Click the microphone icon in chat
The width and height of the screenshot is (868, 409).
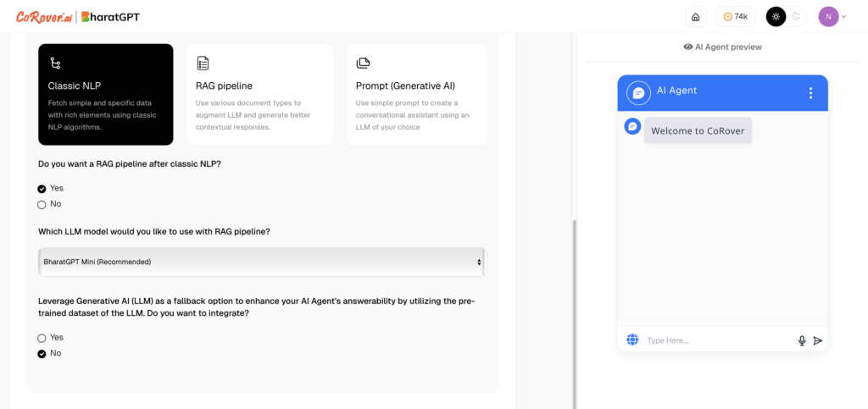[802, 340]
